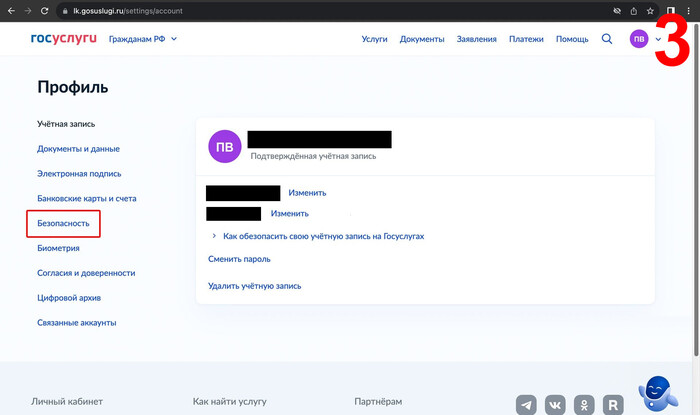
Task: Click Удалить учётную запись link
Action: (254, 286)
